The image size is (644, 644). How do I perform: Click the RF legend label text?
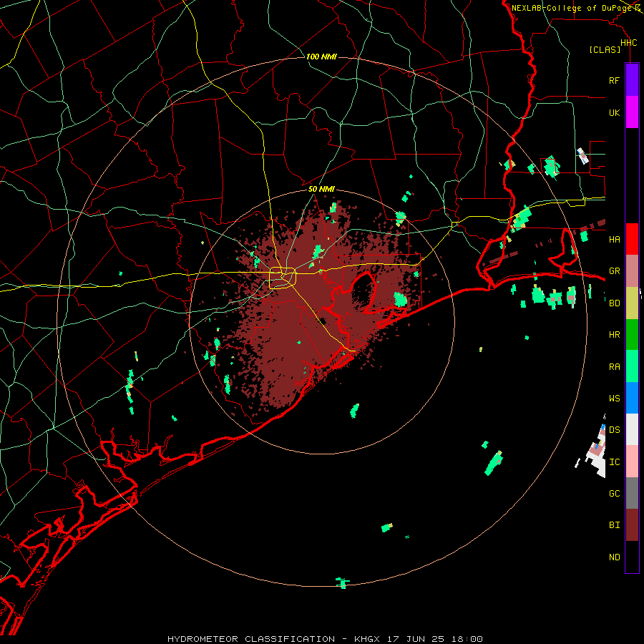(x=614, y=80)
